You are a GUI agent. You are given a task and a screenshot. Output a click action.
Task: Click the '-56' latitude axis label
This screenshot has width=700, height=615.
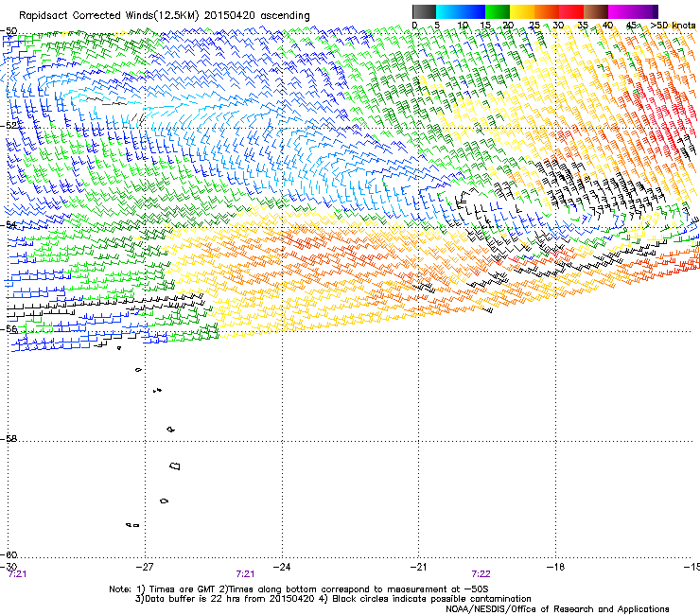point(9,329)
